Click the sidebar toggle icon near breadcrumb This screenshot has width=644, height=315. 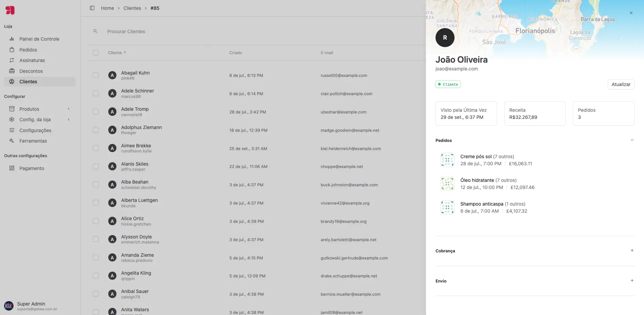[x=92, y=8]
